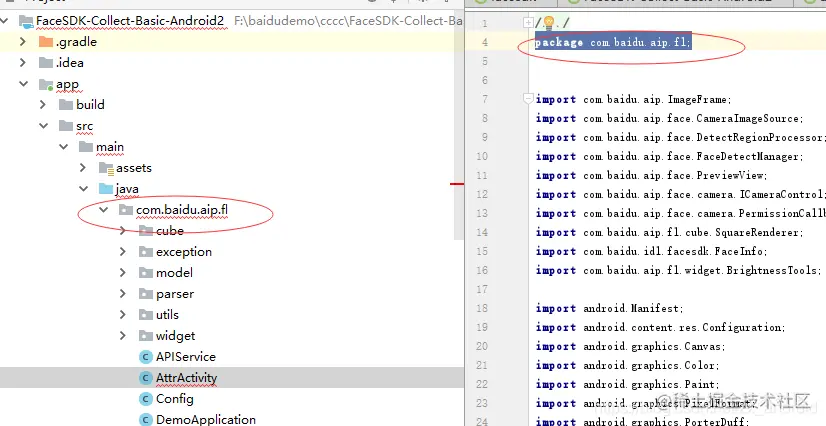826x426 pixels.
Task: Click the src folder icon
Action: click(x=66, y=126)
